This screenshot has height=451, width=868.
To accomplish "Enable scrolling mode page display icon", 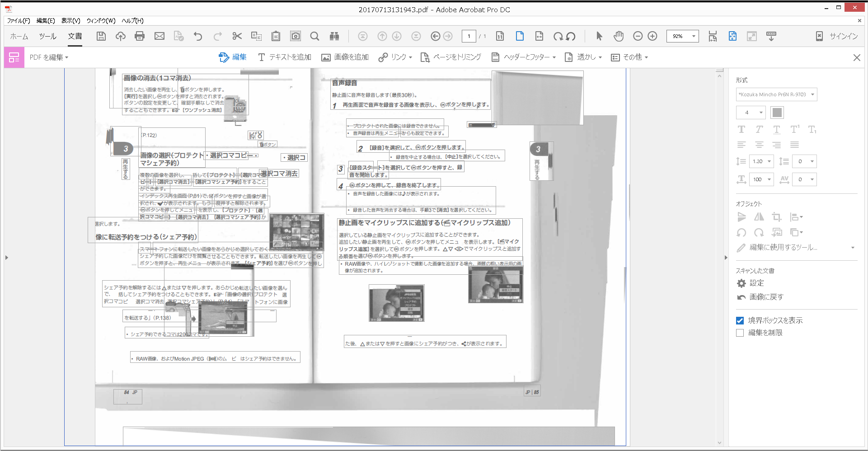I will click(x=713, y=36).
